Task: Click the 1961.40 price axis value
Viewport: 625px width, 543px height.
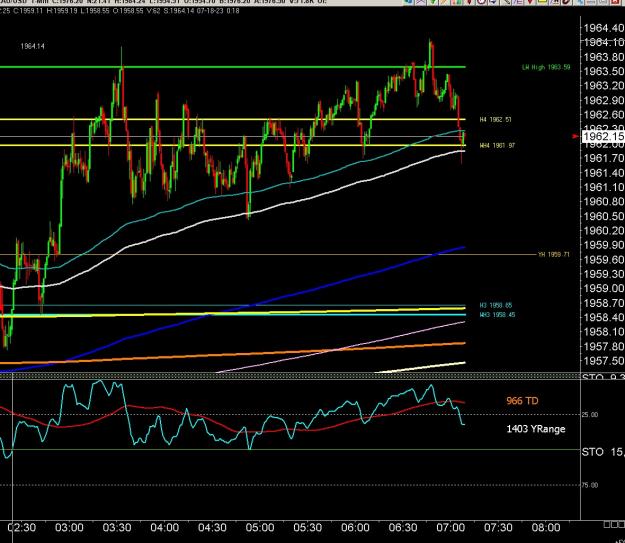Action: coord(604,173)
